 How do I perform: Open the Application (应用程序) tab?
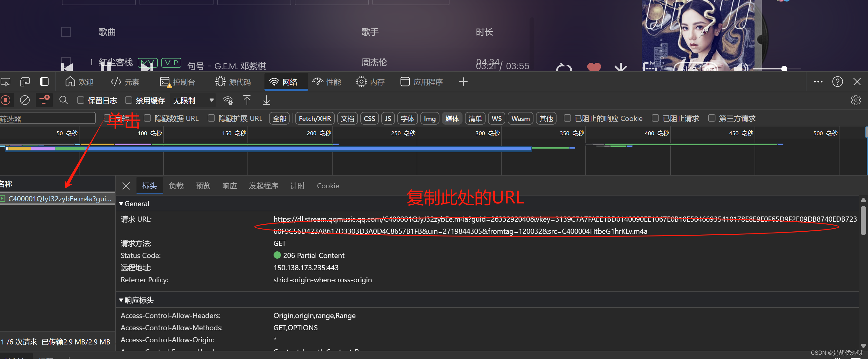pyautogui.click(x=422, y=82)
